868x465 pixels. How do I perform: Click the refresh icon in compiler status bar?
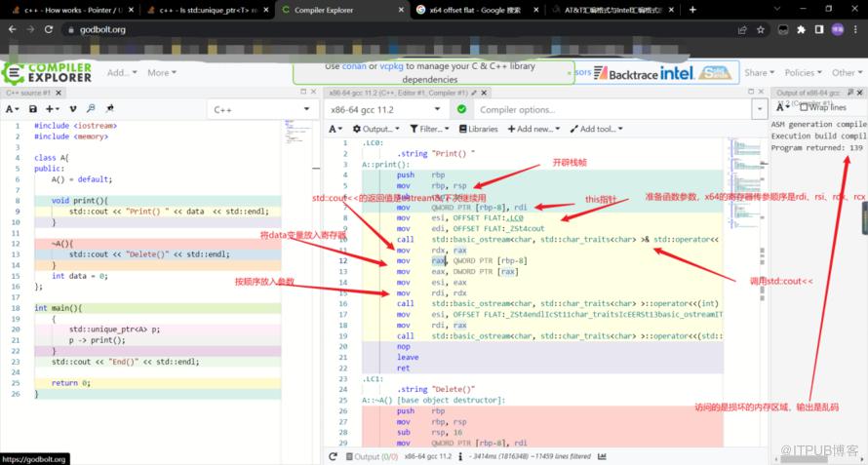point(333,456)
